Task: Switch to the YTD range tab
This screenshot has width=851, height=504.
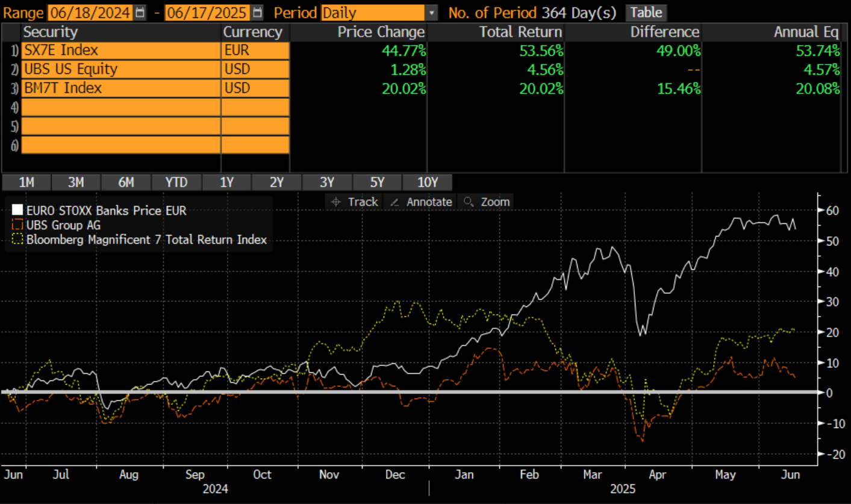Action: [176, 182]
